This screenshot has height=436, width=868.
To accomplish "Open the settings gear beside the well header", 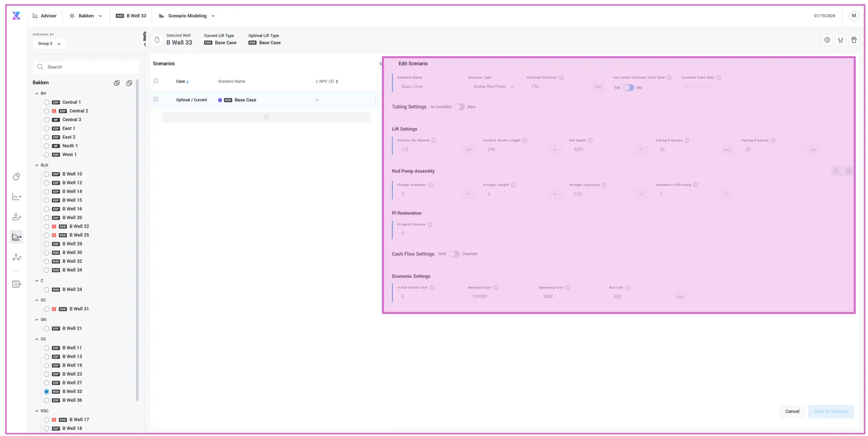I will tap(827, 40).
